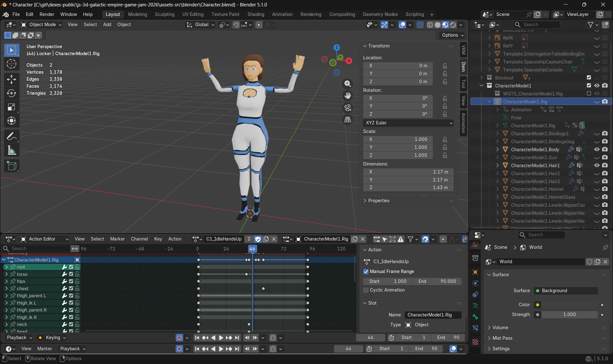Screen dimensions: 613x364
Task: Select the Move tool in the viewport toolbar
Action: [11, 79]
